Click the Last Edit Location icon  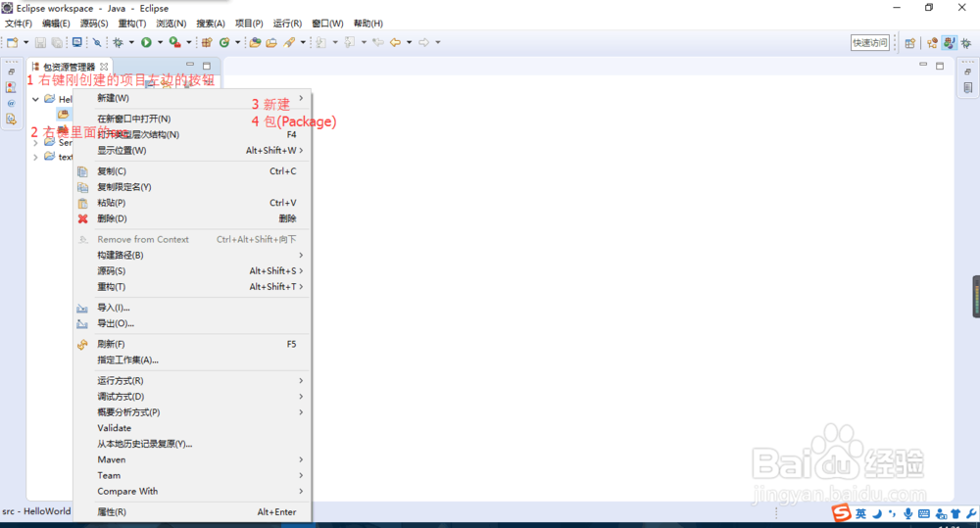378,42
